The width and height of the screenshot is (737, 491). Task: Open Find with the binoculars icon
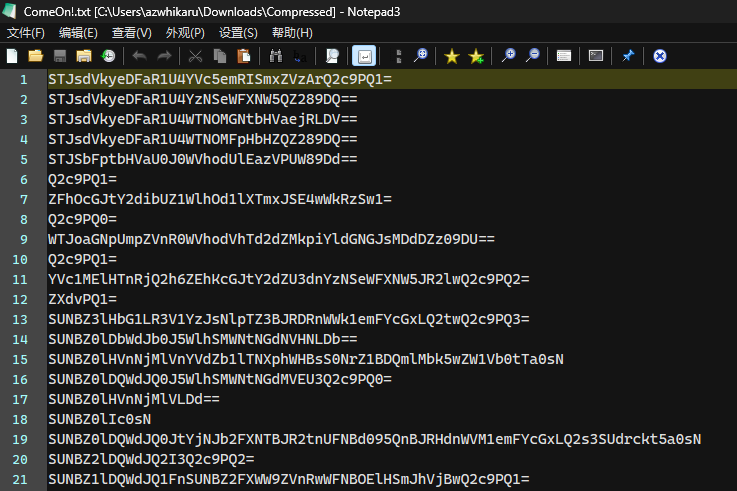275,56
